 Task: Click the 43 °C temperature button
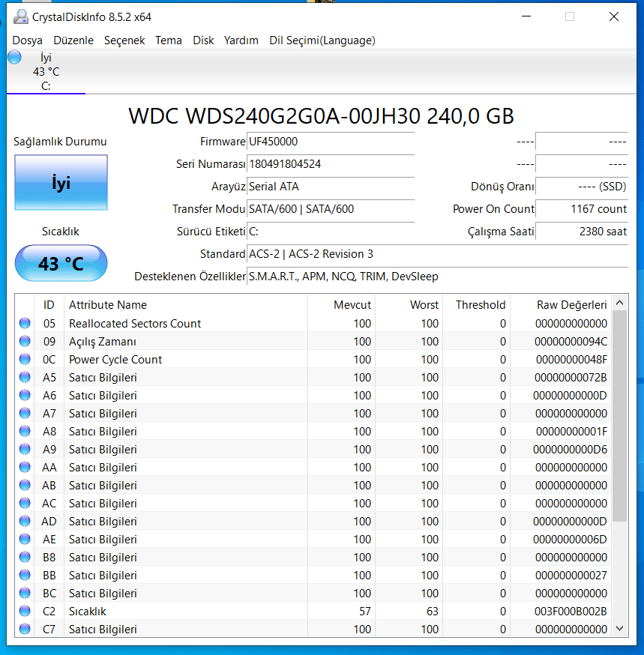pyautogui.click(x=61, y=263)
